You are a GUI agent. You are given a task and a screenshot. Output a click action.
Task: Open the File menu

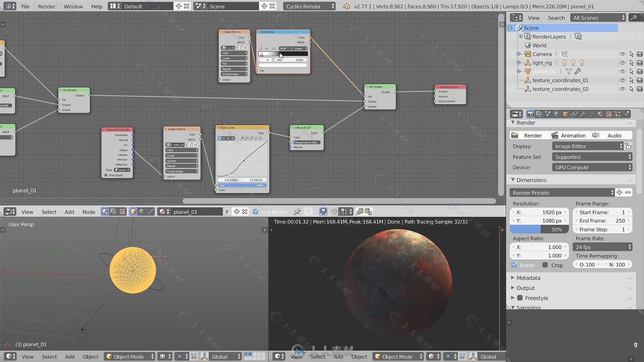[x=25, y=6]
